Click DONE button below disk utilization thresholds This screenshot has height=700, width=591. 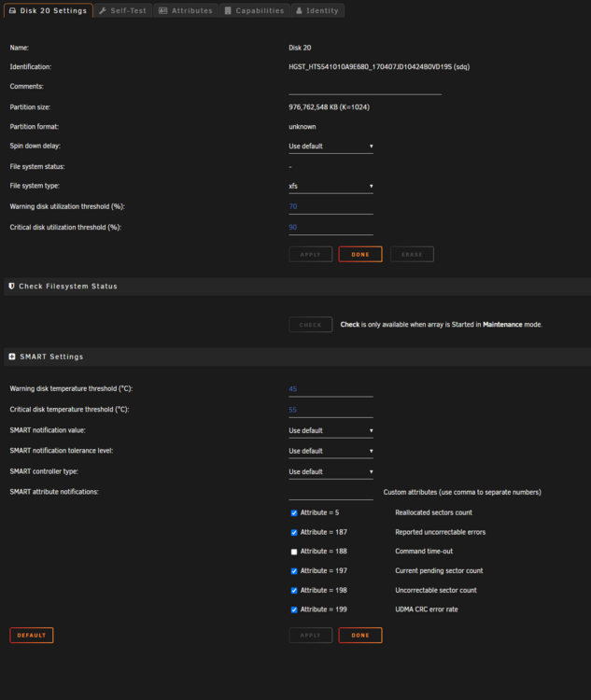(360, 255)
